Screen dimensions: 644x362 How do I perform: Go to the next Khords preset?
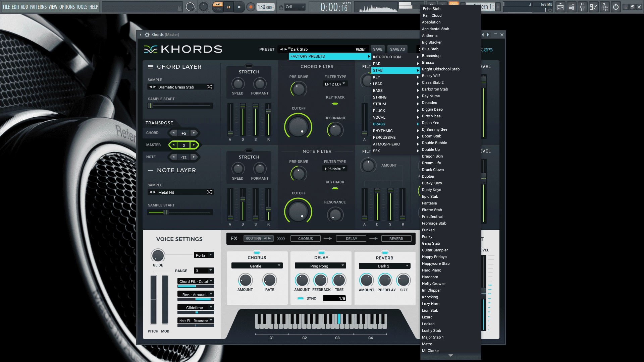pos(286,49)
